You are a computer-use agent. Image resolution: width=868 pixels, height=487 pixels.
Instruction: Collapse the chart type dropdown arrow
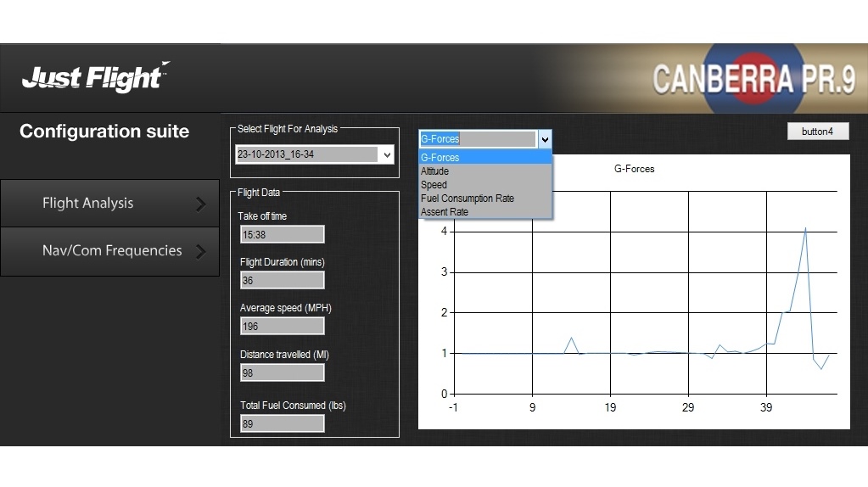(x=546, y=139)
